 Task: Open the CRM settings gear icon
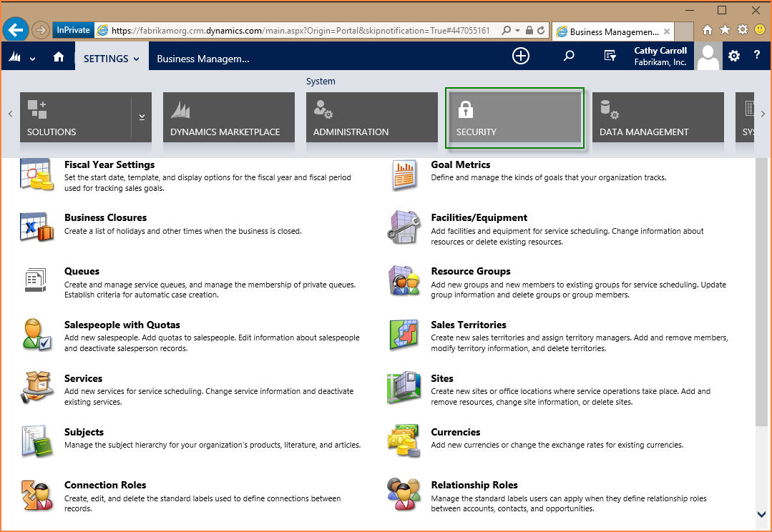[733, 56]
